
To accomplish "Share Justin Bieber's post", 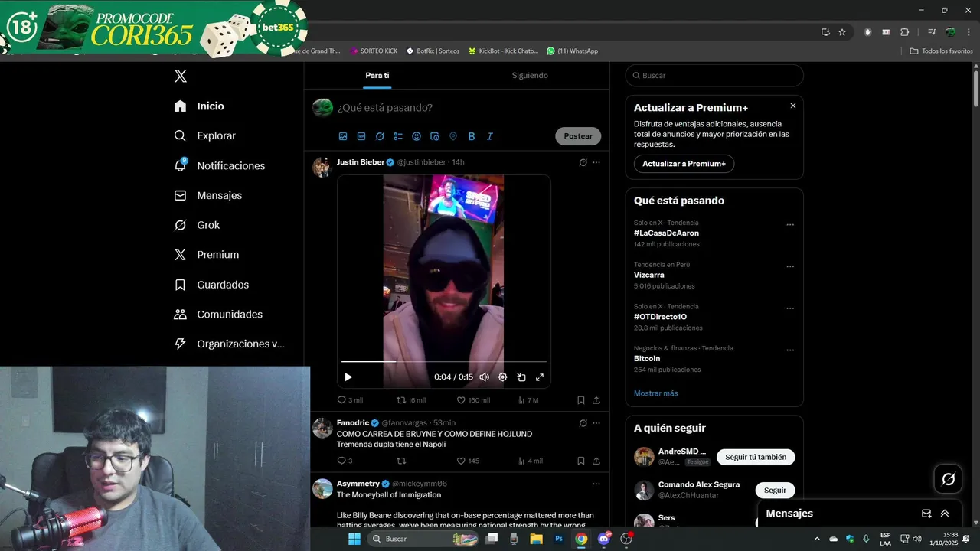I will [x=596, y=400].
